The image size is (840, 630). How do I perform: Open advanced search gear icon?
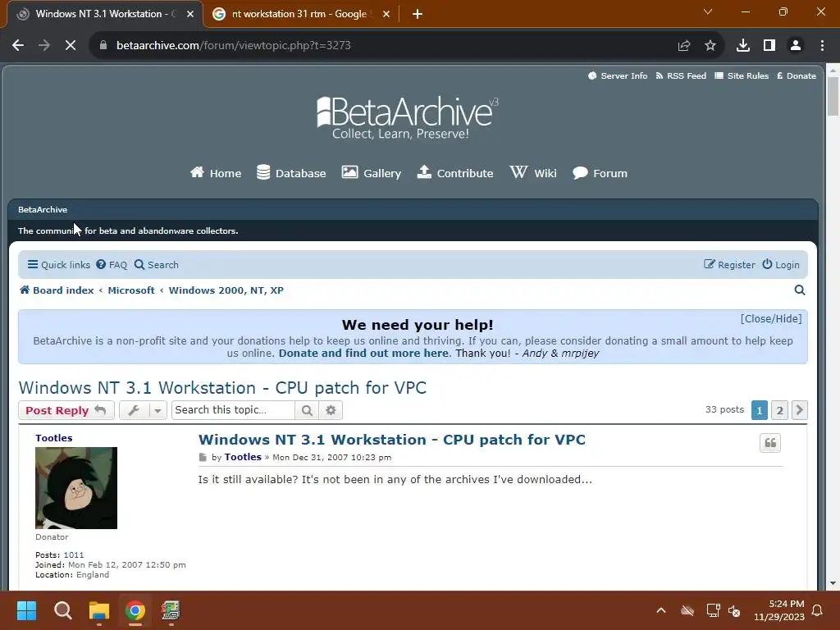[x=331, y=410]
